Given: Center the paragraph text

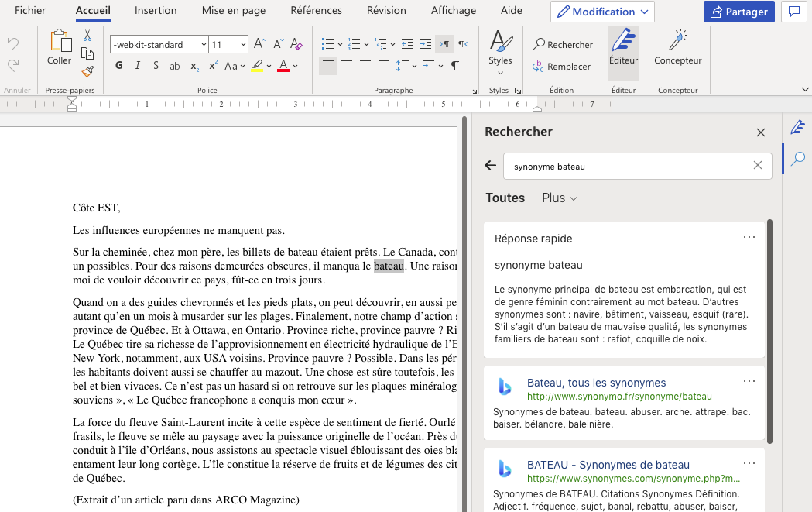Looking at the screenshot, I should pyautogui.click(x=347, y=66).
